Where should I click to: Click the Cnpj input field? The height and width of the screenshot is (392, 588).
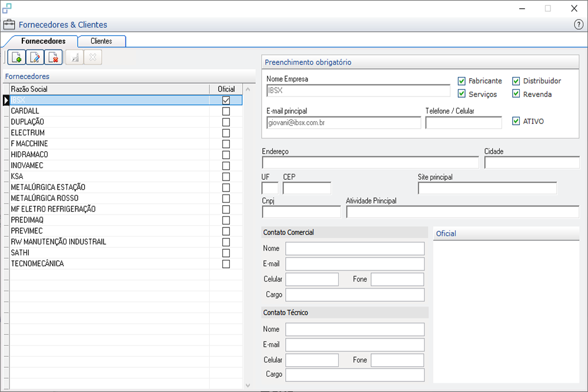coord(301,212)
